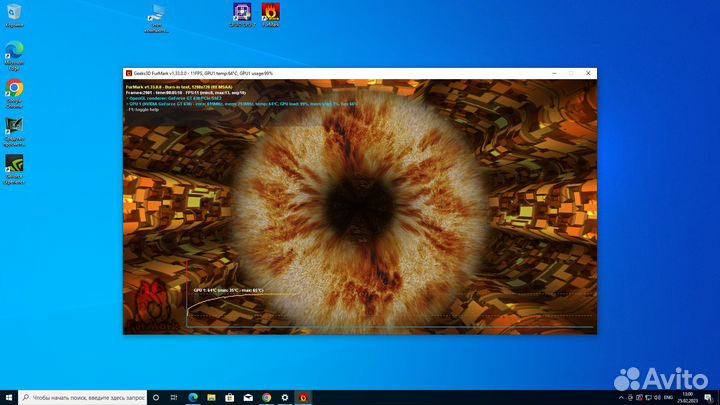Open the Windows Start menu
Screen dimensions: 720x405
pos(7,397)
